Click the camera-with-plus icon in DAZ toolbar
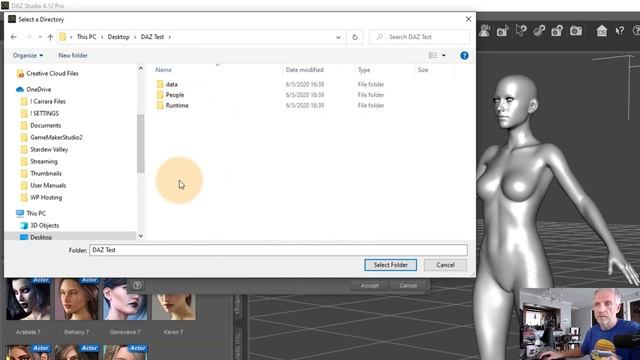The width and height of the screenshot is (640, 360). (502, 31)
